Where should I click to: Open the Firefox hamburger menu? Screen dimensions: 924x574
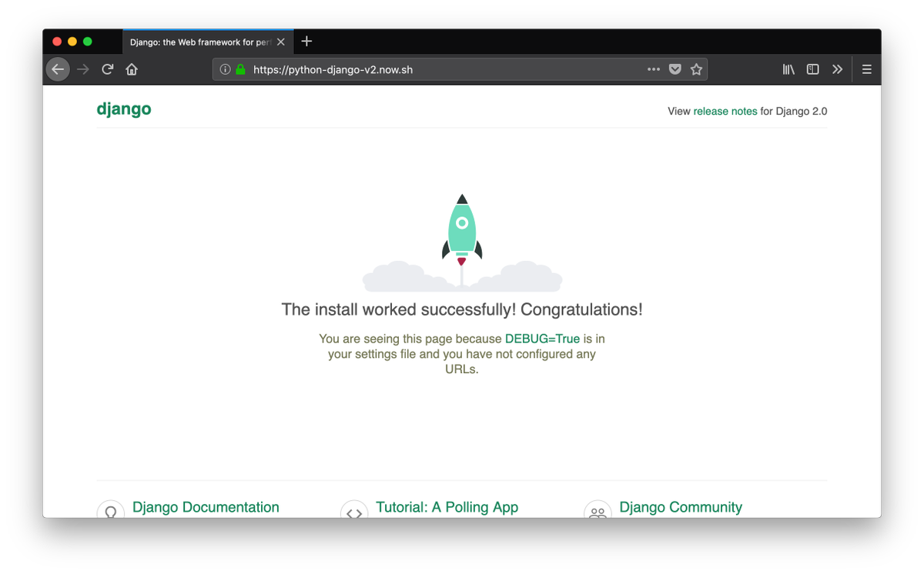(866, 69)
